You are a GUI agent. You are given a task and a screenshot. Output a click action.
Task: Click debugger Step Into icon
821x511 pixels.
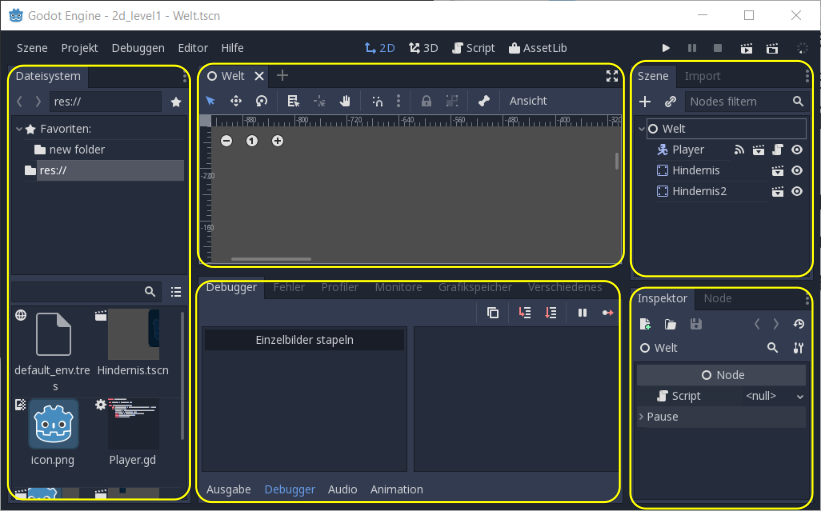[525, 313]
